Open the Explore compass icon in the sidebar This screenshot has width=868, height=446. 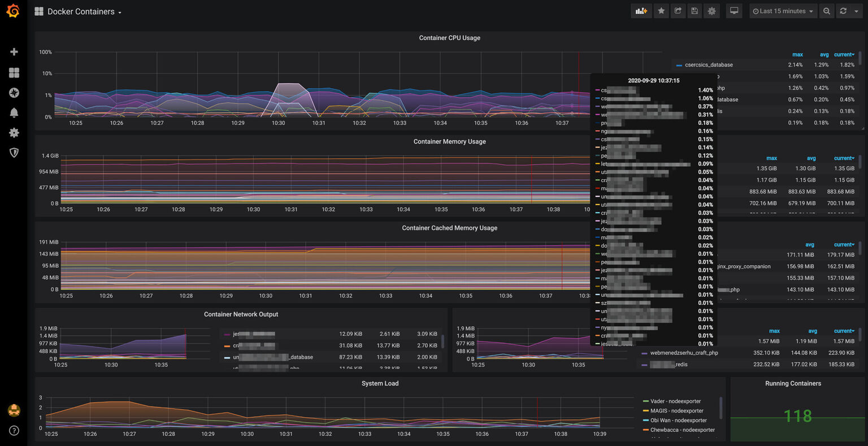[x=14, y=93]
